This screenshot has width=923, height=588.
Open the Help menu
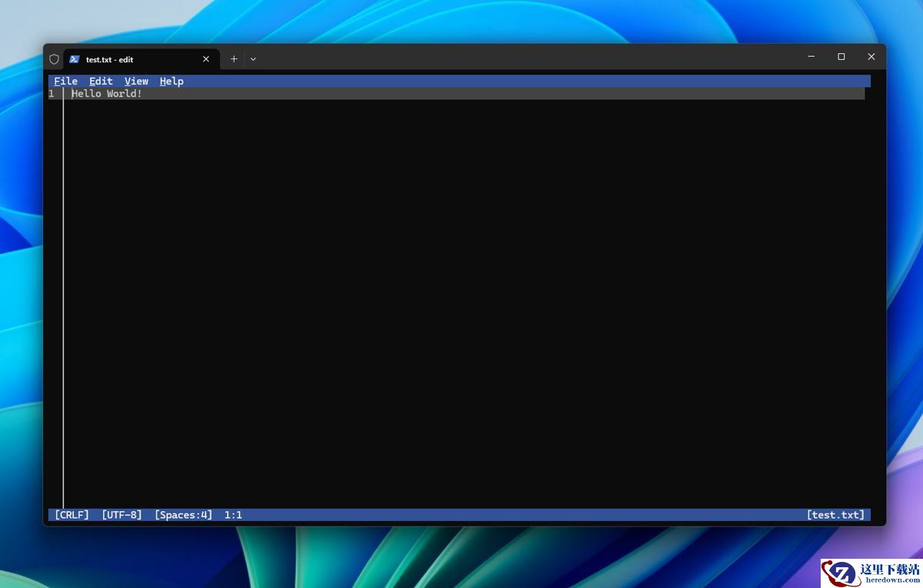pos(172,81)
